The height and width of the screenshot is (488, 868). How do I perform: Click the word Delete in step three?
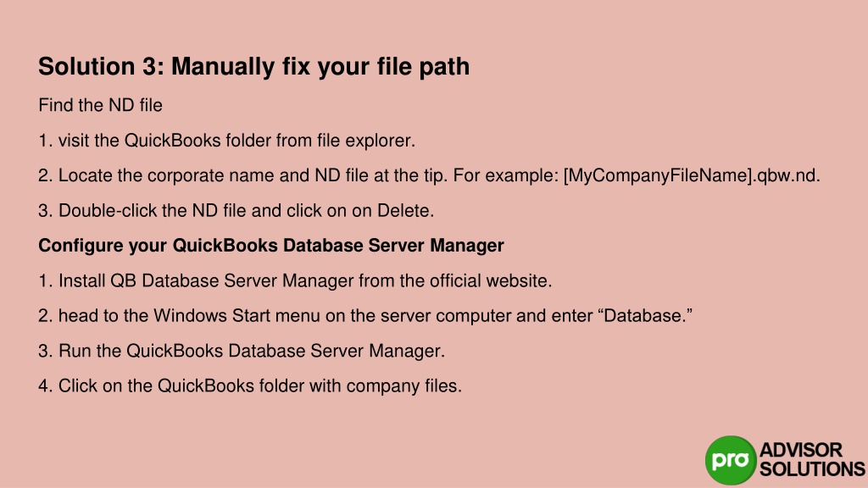(405, 211)
